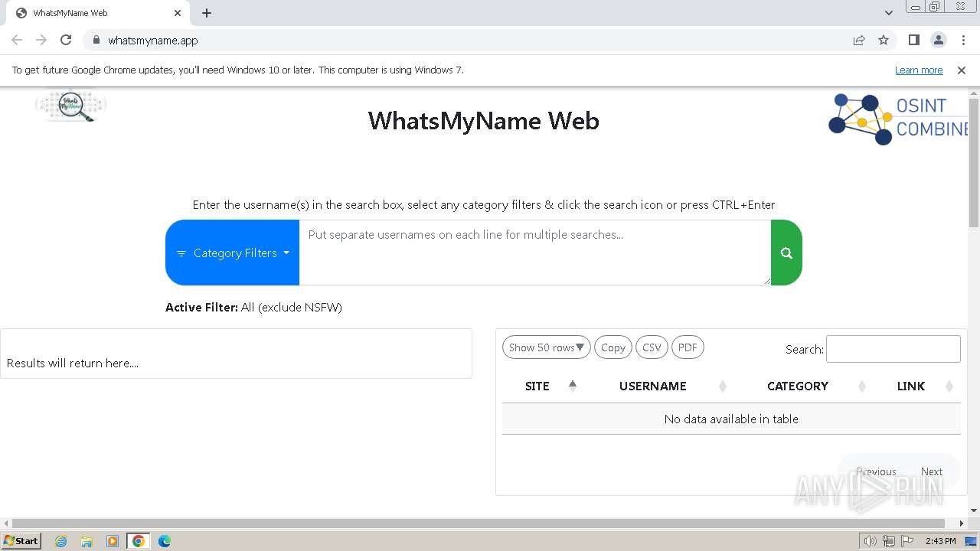Close the WhatsMyName Web tab
The width and height of the screenshot is (980, 551).
[x=178, y=13]
